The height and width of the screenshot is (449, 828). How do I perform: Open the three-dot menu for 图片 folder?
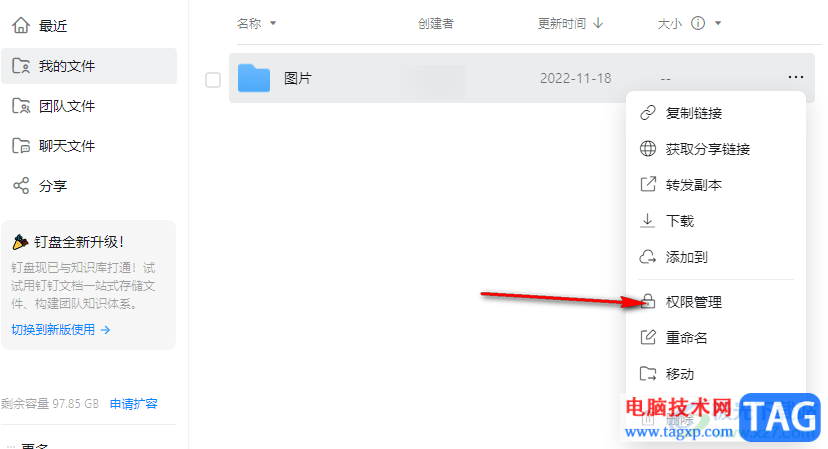[795, 77]
